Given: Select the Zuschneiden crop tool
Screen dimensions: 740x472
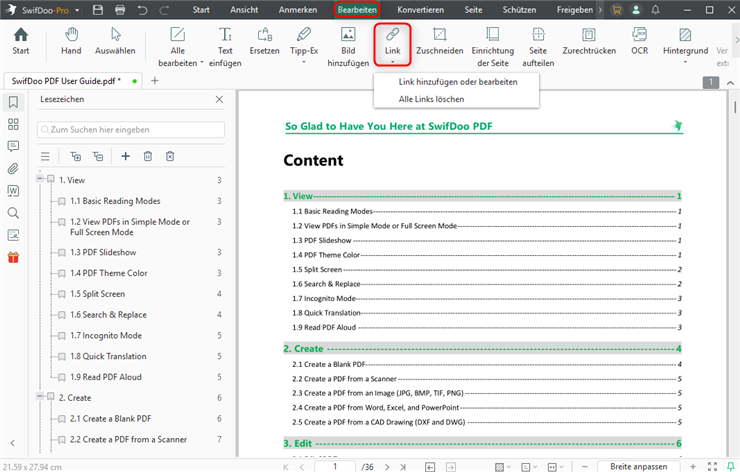Looking at the screenshot, I should tap(440, 41).
